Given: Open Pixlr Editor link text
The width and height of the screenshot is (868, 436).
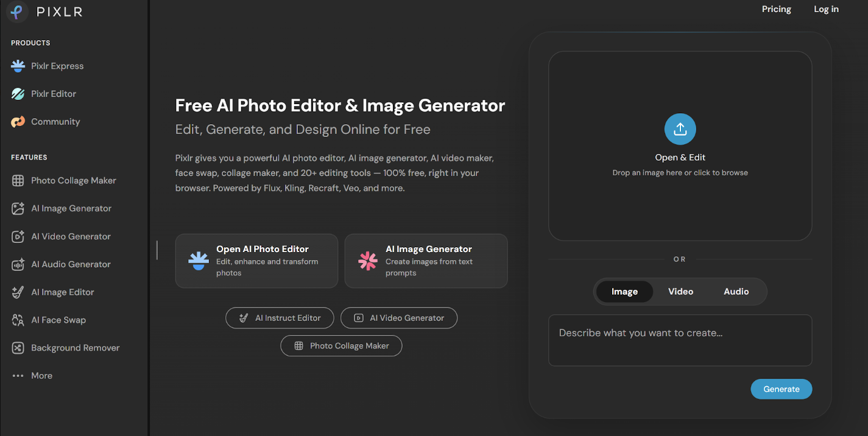Looking at the screenshot, I should [54, 94].
